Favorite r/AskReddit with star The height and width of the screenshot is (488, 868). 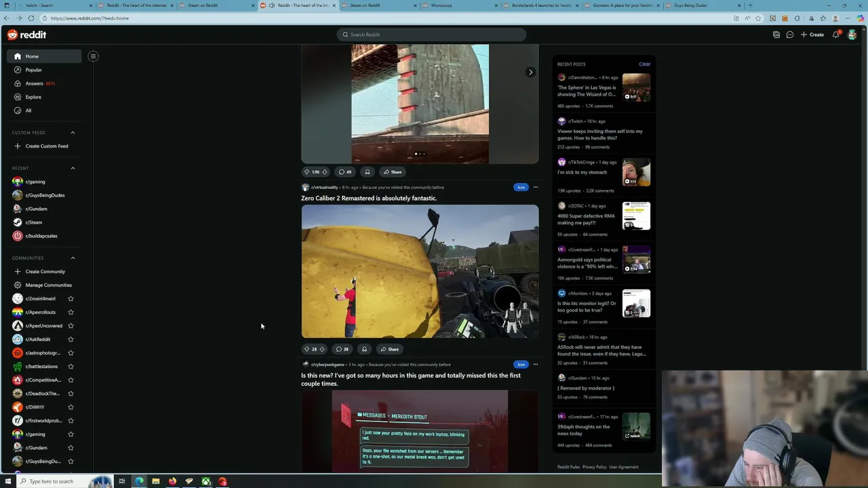coord(71,339)
